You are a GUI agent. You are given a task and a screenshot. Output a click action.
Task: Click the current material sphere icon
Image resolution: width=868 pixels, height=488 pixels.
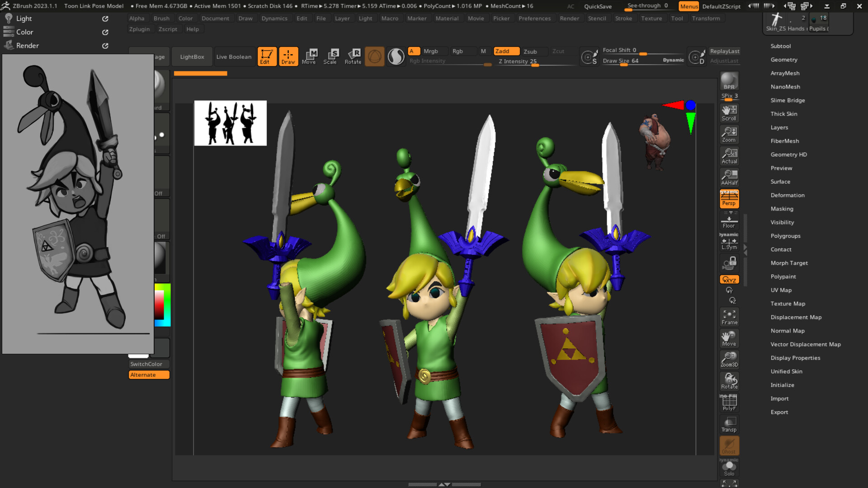click(396, 56)
